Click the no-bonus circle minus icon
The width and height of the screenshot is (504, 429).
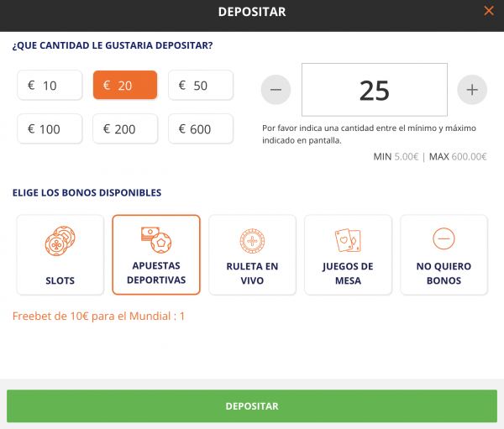444,238
